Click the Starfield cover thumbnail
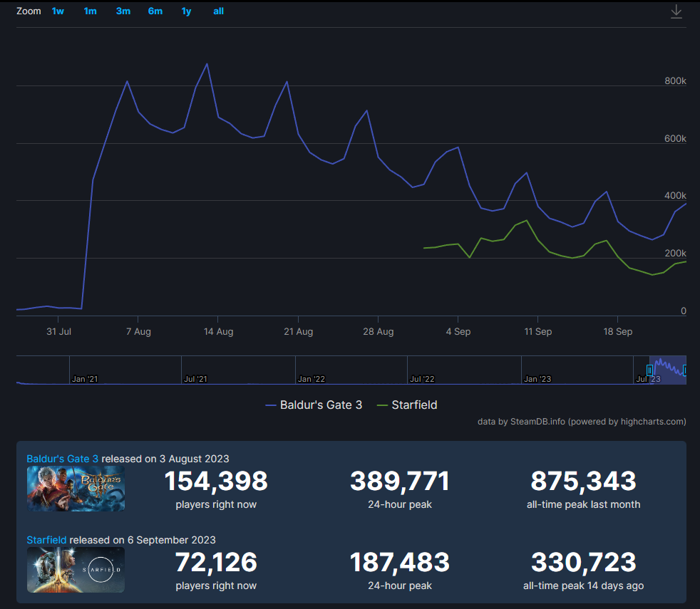700x609 pixels. tap(76, 570)
